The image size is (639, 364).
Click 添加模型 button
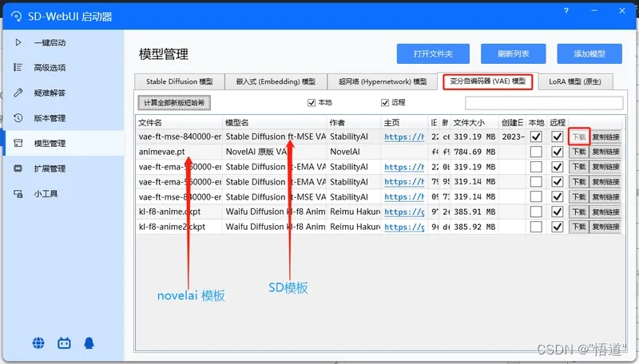[589, 53]
